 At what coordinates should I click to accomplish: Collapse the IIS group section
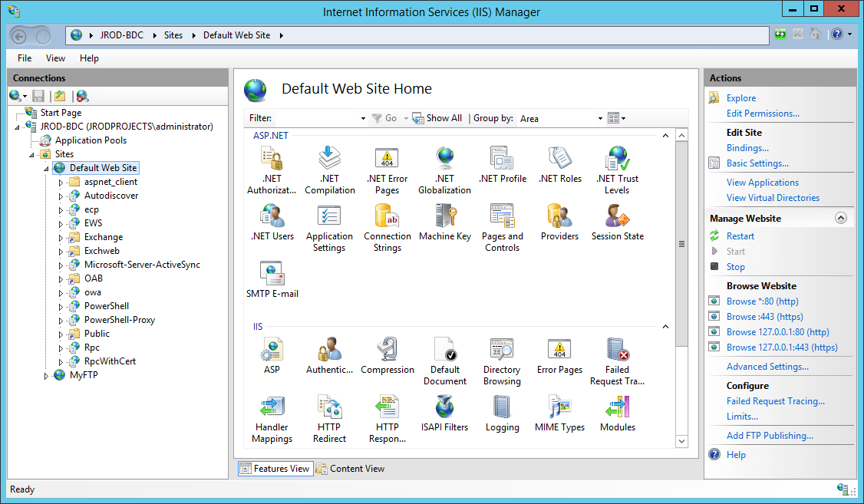665,327
